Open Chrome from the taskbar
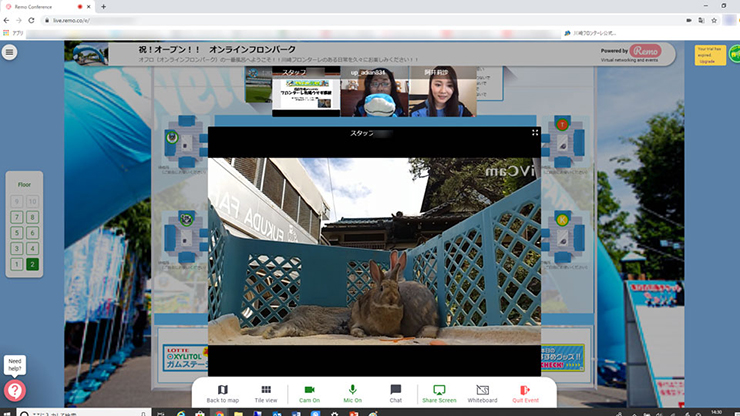740x416 pixels. [219, 414]
